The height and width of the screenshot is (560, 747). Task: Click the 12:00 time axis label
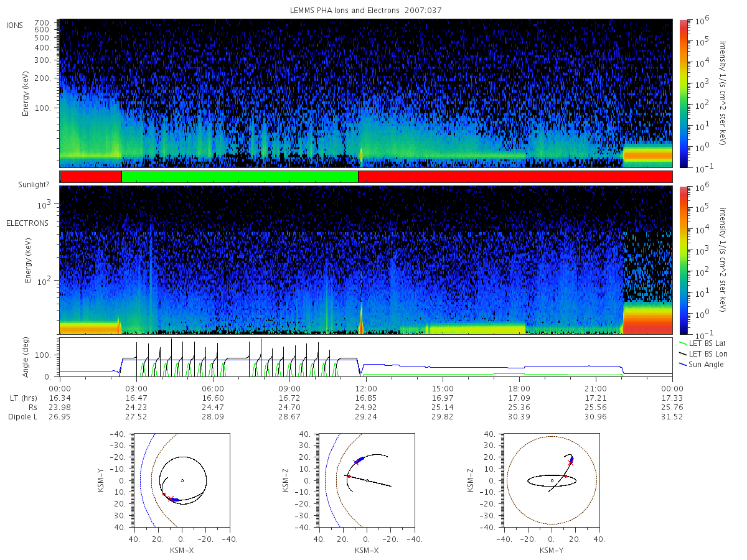366,388
